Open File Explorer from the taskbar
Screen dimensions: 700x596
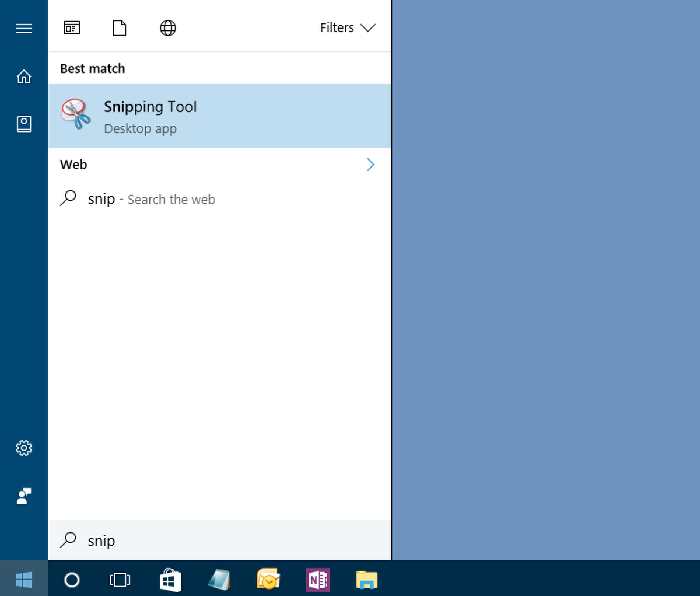click(367, 580)
